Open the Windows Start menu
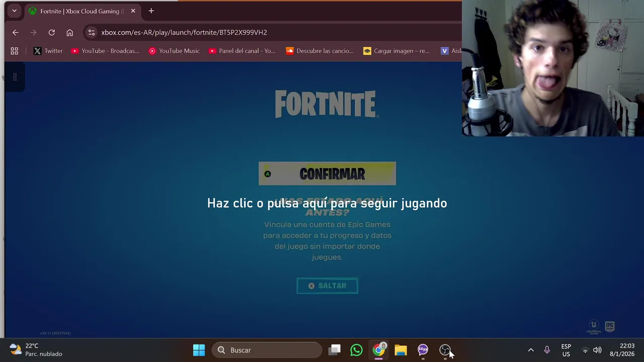644x362 pixels. pos(199,350)
